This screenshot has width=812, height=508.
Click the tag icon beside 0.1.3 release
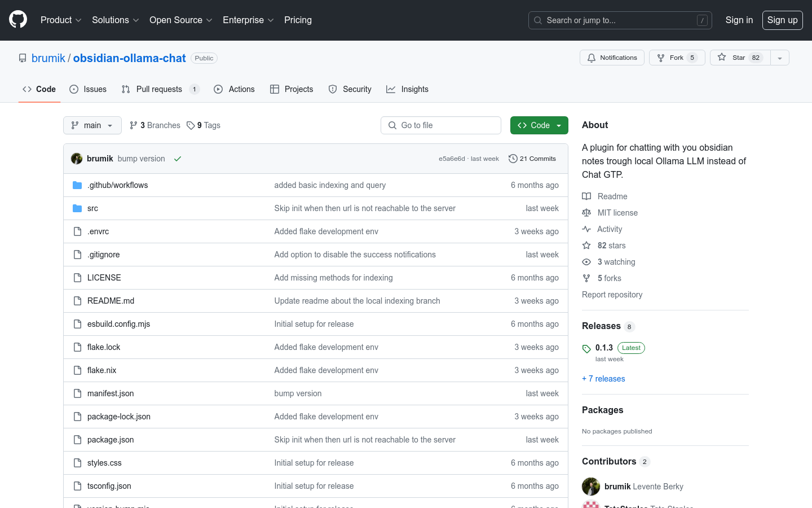coord(586,349)
